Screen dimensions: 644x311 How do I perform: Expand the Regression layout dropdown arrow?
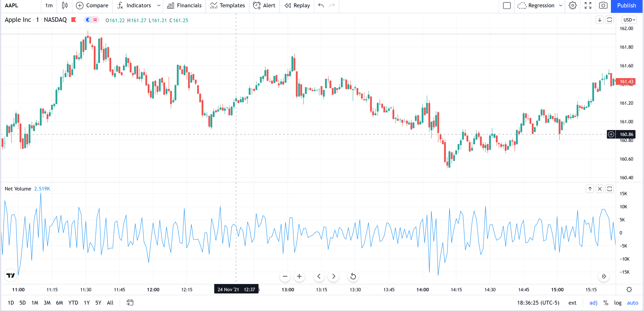561,6
